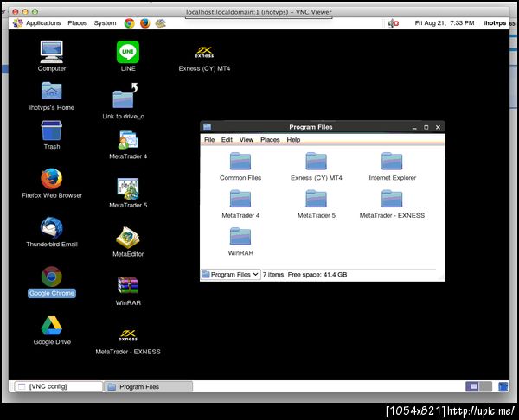
Task: Click the volume icon in top panel
Action: (x=393, y=23)
